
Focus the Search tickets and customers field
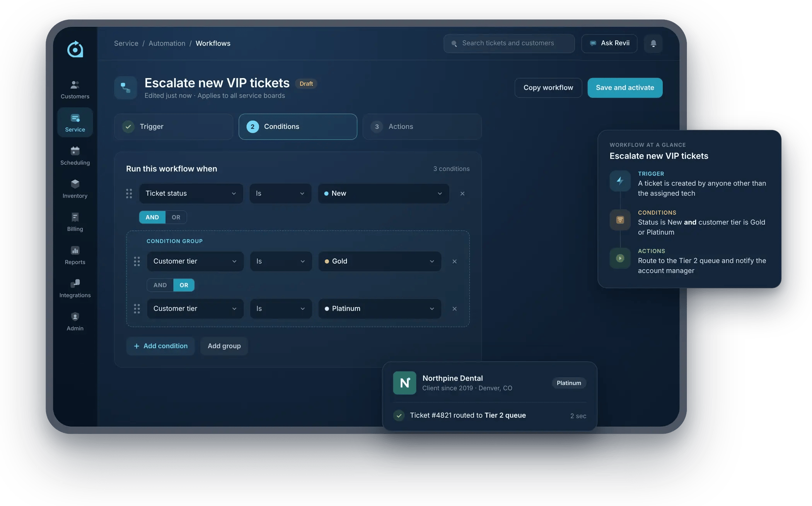point(509,43)
